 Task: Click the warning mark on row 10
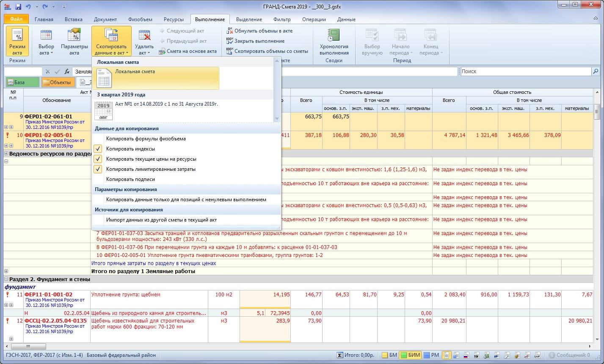[7, 135]
